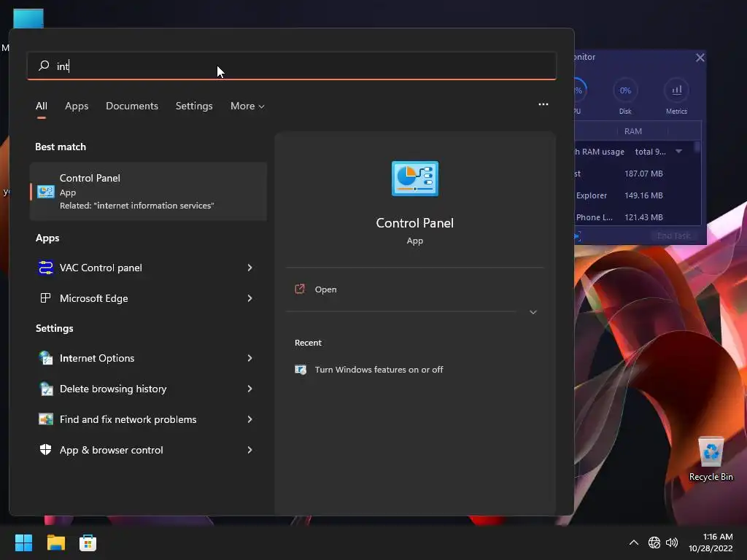Show hidden tray icons chevron
Image resolution: width=747 pixels, height=560 pixels.
tap(634, 542)
